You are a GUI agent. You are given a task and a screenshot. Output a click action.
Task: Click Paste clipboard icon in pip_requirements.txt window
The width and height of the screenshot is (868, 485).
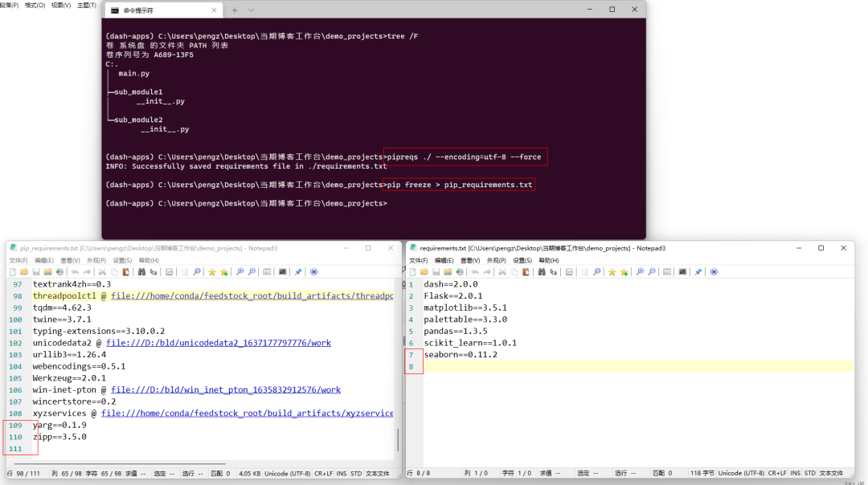click(x=126, y=272)
